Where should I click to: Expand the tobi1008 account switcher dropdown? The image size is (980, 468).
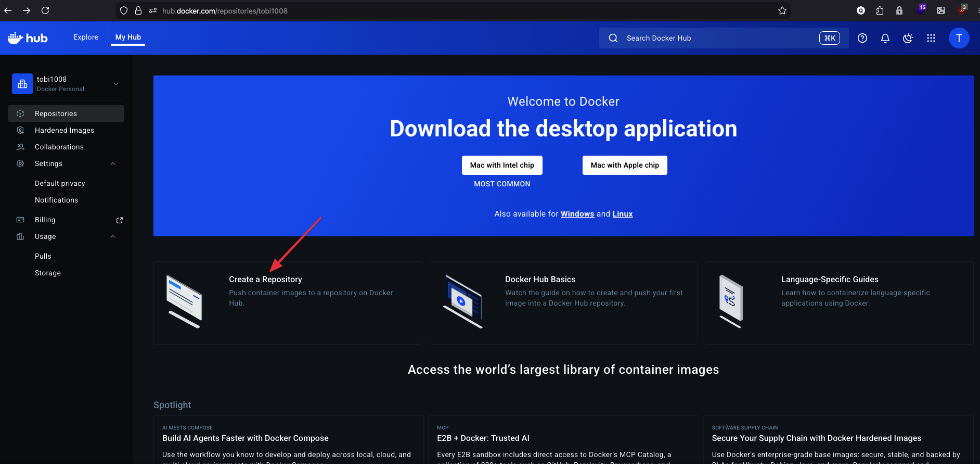(x=116, y=84)
